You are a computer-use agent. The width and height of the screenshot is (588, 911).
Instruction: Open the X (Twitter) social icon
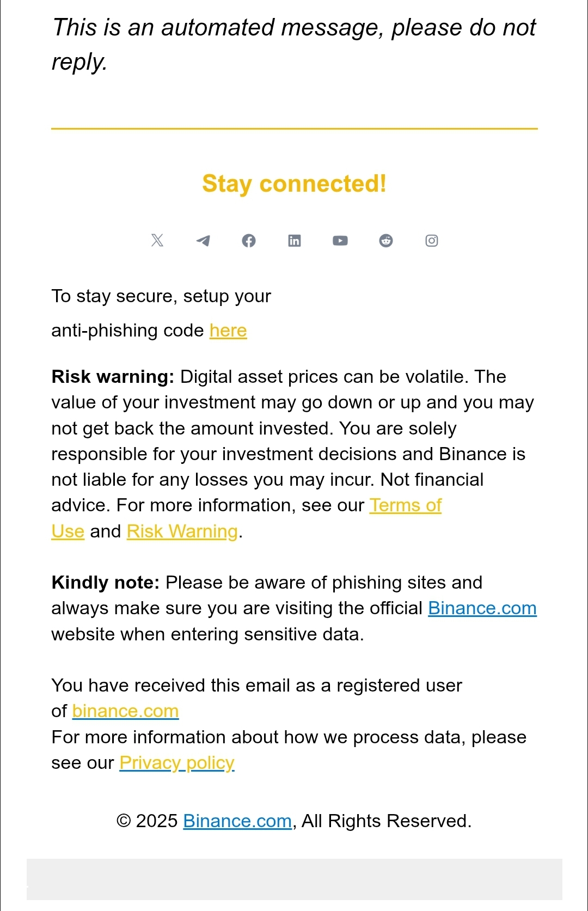(157, 240)
